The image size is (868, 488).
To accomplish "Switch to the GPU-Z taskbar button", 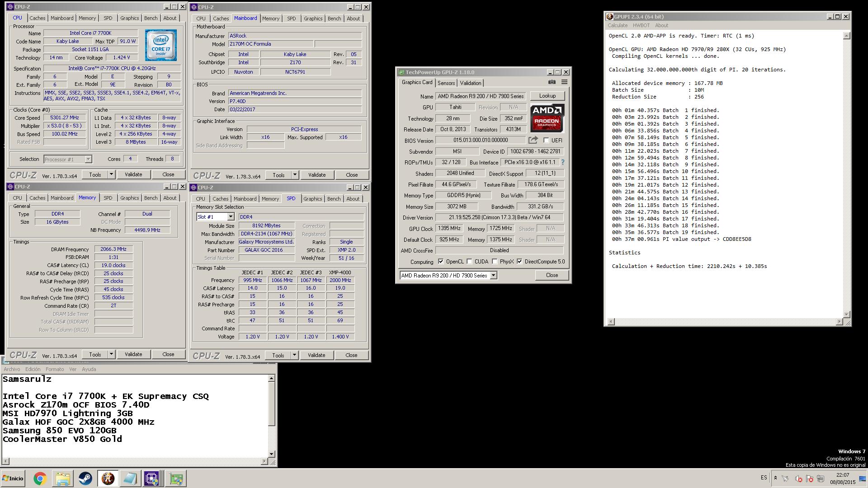I will click(x=176, y=479).
